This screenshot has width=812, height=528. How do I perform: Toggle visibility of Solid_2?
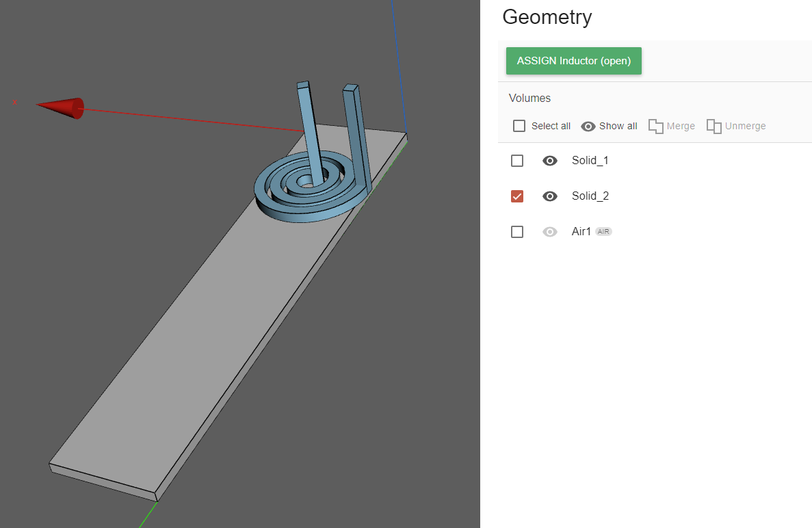click(549, 196)
